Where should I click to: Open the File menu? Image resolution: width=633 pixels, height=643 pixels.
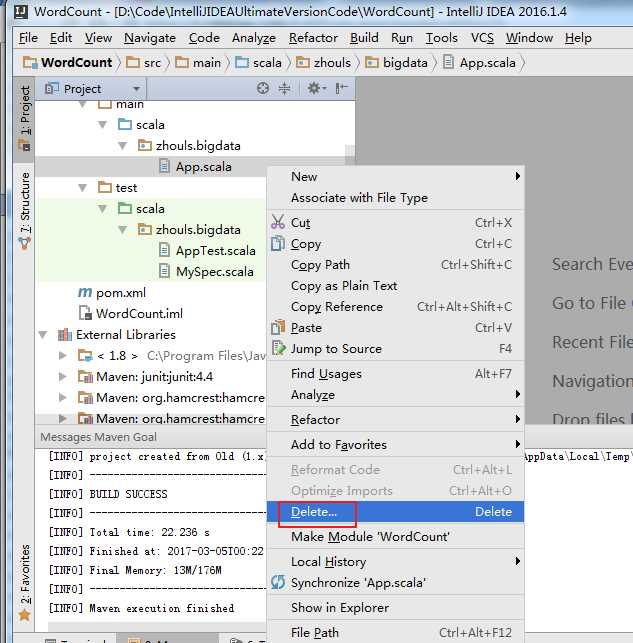[x=28, y=38]
